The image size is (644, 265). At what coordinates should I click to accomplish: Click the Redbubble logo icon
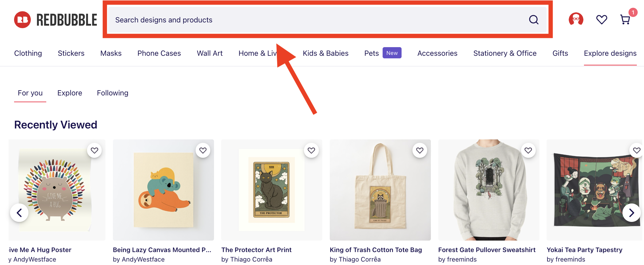pos(22,20)
